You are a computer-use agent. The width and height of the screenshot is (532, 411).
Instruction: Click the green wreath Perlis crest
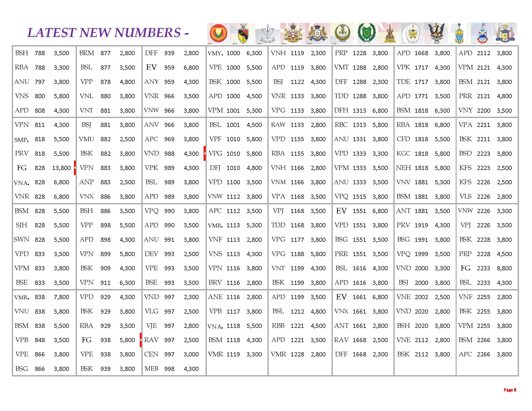[x=366, y=33]
